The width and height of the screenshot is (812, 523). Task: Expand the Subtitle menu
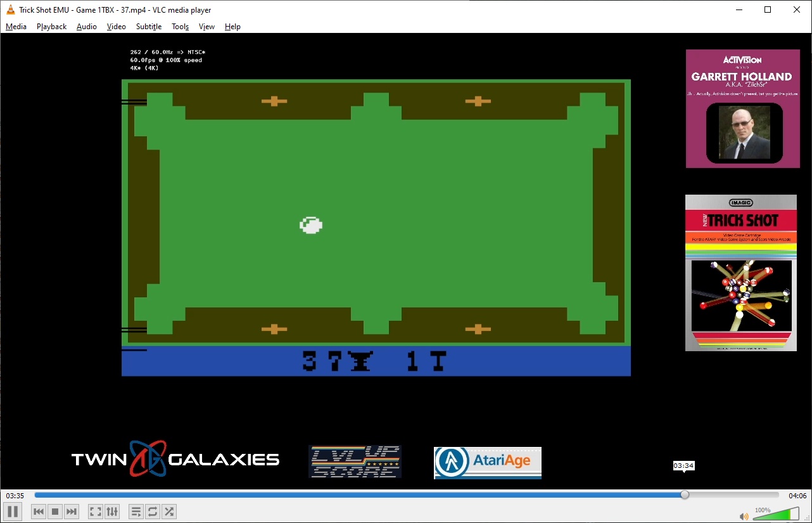149,27
